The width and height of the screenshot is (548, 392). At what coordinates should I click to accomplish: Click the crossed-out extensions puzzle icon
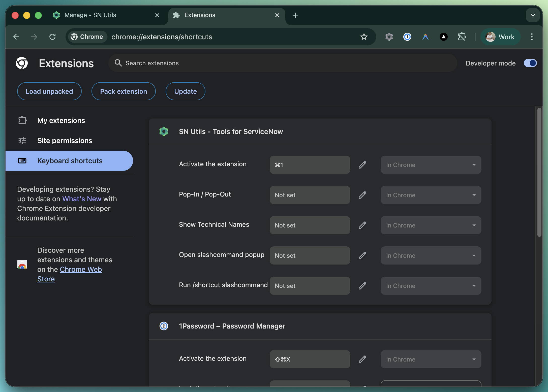click(x=462, y=37)
